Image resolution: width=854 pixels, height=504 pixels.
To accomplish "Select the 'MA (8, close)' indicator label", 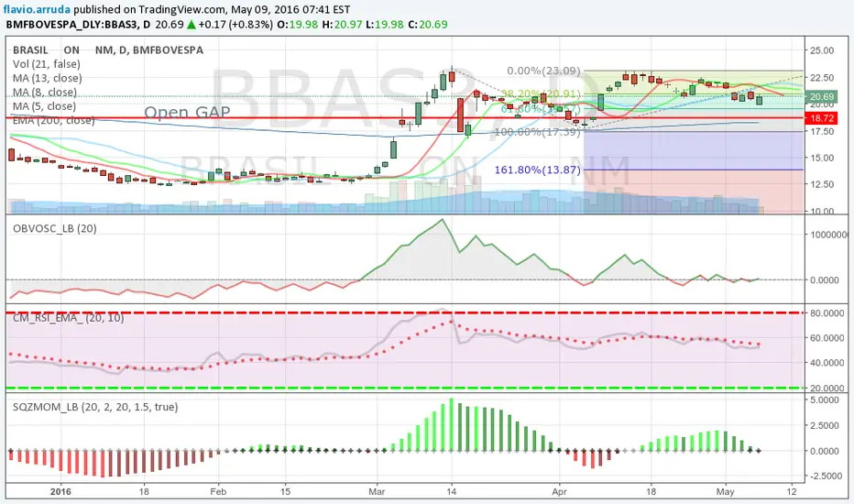I will tap(45, 92).
